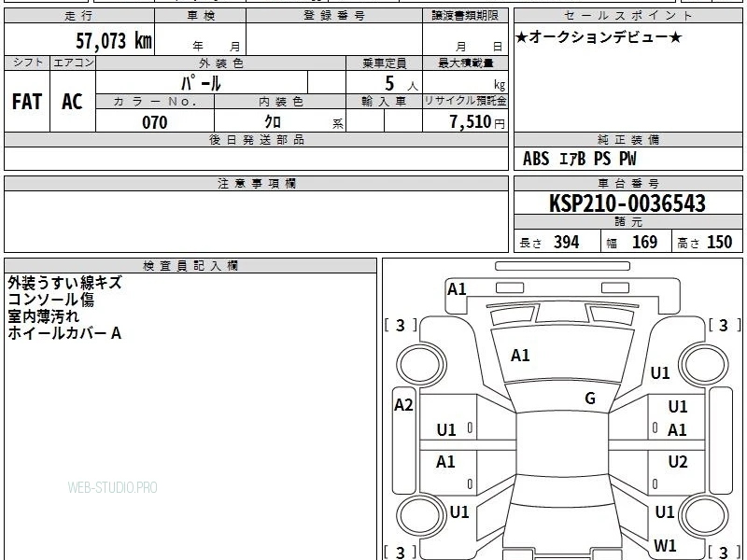The height and width of the screenshot is (560, 747).
Task: Click the 車台番号 header label
Action: coord(628,183)
